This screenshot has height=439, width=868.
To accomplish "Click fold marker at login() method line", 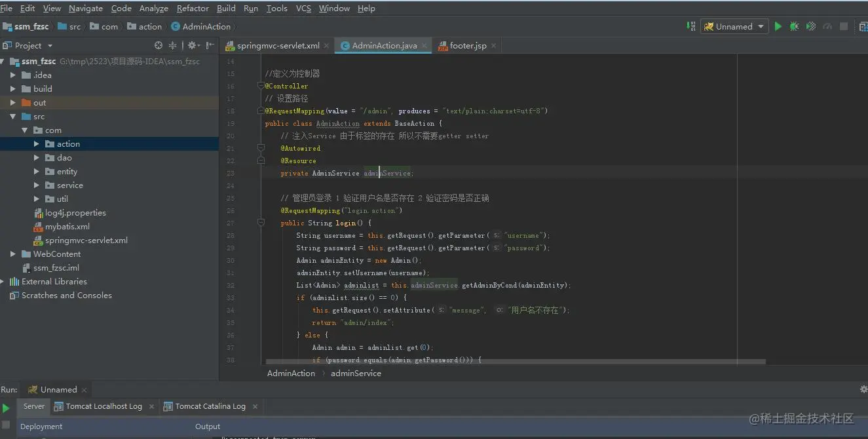I will coord(261,223).
